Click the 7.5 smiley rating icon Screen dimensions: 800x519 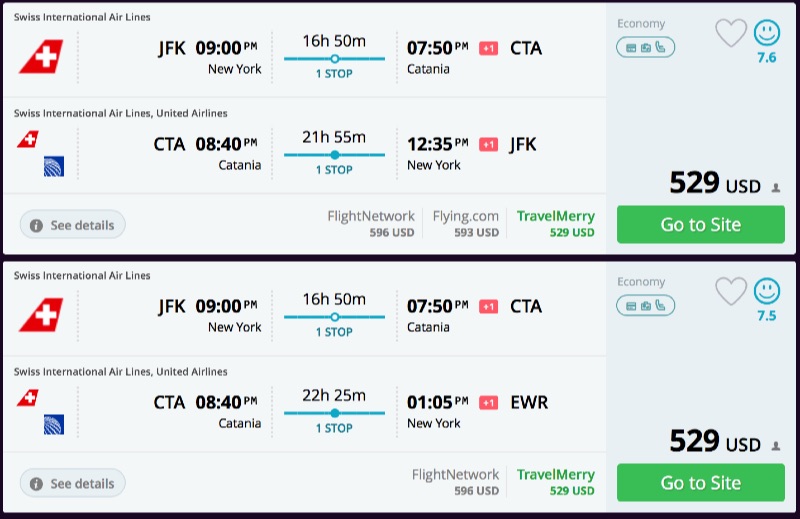[767, 292]
